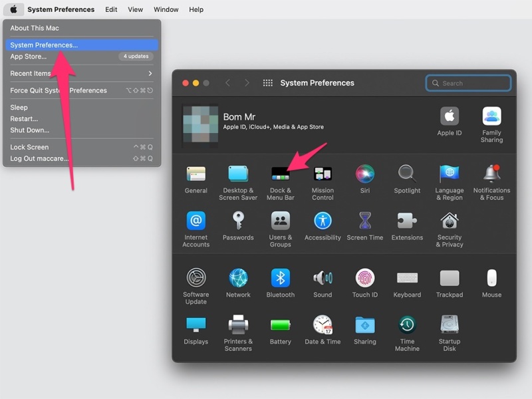Click the Show All grid button
This screenshot has width=532, height=399.
click(268, 83)
